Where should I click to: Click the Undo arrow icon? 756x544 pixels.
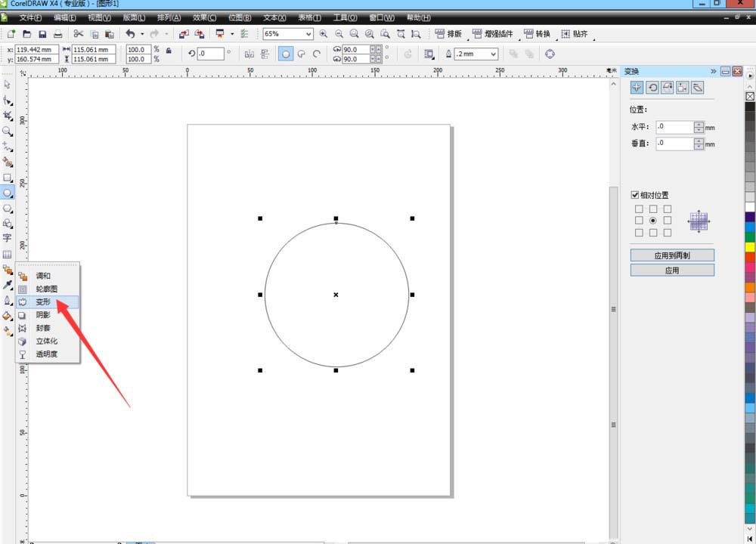(x=130, y=34)
